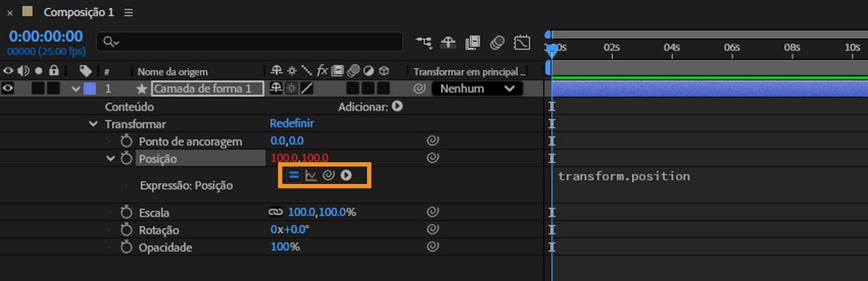Click the stopwatch for Rotação
Image resolution: width=868 pixels, height=281 pixels.
[127, 230]
